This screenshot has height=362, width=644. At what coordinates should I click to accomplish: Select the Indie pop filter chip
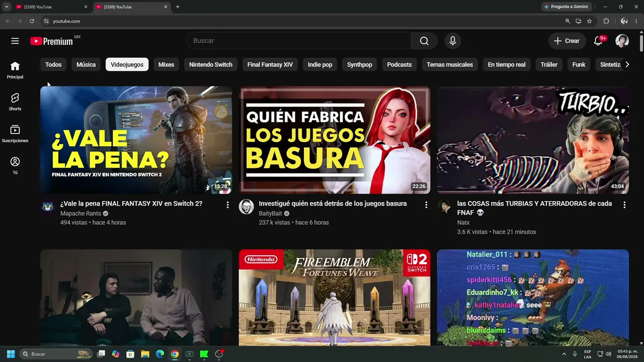320,64
